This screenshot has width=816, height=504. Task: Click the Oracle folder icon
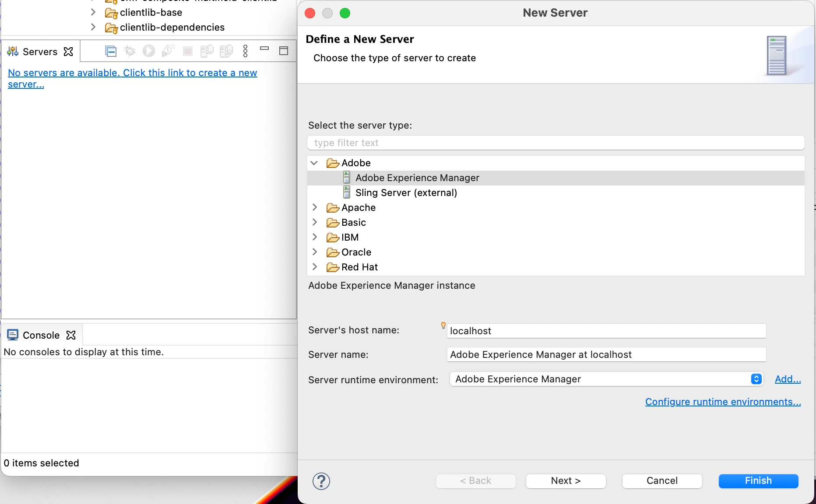(333, 252)
